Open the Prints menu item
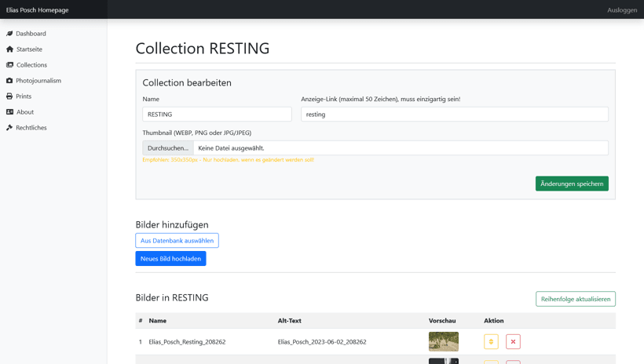Viewport: 644px width, 364px height. click(24, 96)
